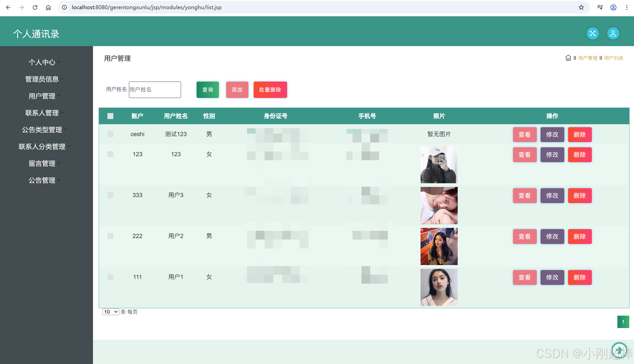Open the rows-per-page dropdown showing 10

(x=111, y=312)
